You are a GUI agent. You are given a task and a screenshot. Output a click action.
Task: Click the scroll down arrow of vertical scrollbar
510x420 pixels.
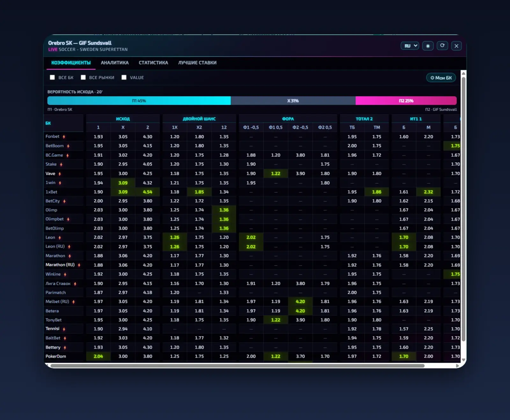(464, 360)
